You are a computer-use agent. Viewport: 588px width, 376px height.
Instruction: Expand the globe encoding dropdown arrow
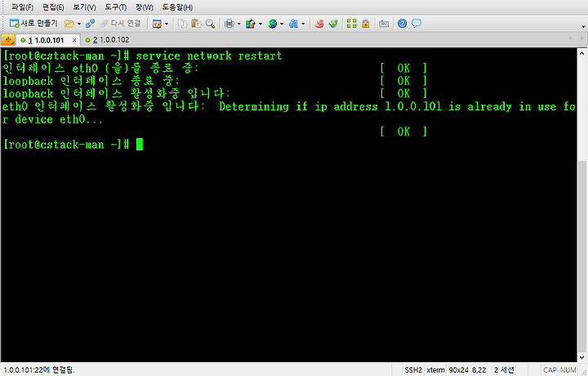[x=282, y=24]
